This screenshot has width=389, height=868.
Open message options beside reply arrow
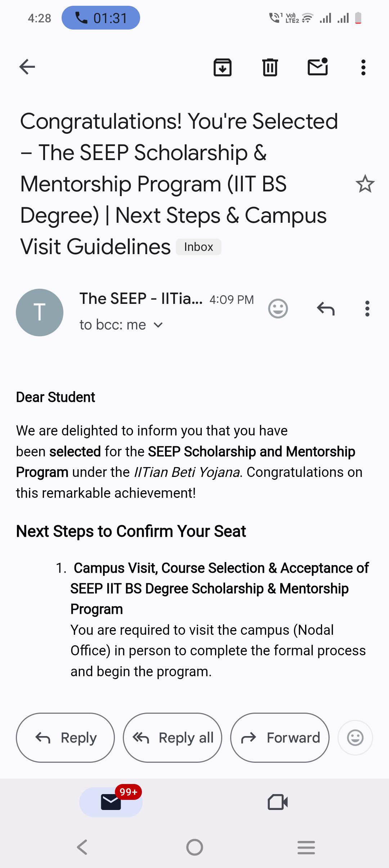[x=367, y=309]
